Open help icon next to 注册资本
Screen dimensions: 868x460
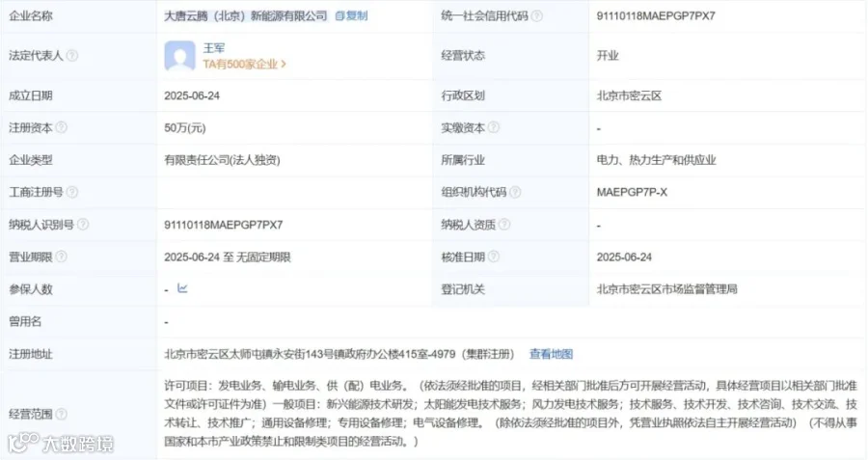(62, 127)
